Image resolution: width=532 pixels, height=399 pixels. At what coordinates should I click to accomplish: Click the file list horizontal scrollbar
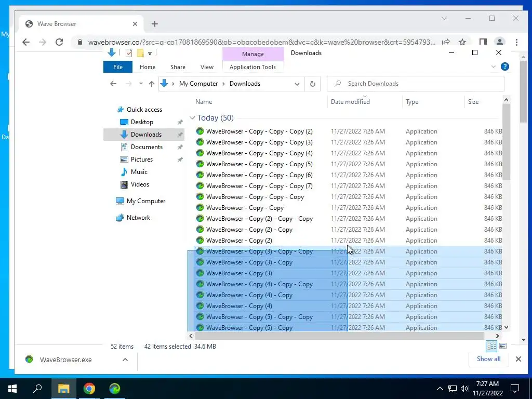coord(339,336)
